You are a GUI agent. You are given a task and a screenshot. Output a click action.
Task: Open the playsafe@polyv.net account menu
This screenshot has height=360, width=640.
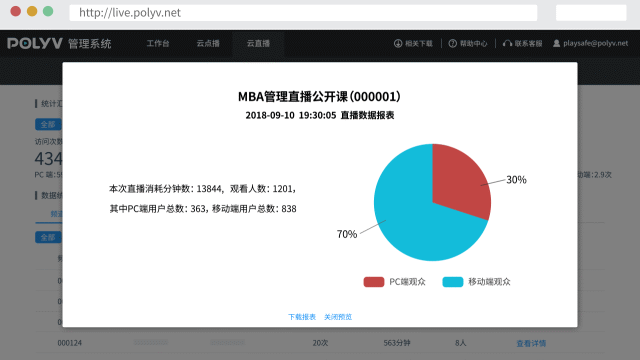[596, 43]
